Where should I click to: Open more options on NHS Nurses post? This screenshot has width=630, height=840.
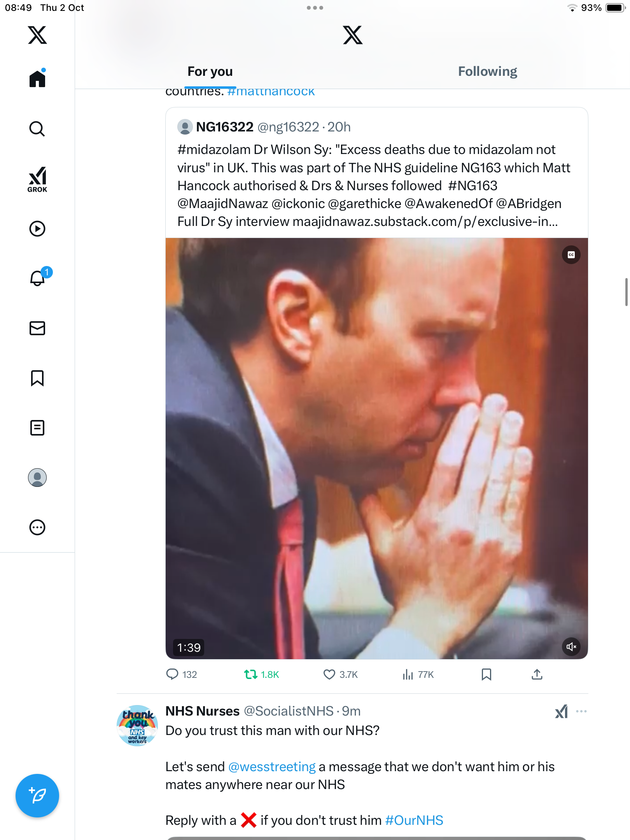pos(581,711)
